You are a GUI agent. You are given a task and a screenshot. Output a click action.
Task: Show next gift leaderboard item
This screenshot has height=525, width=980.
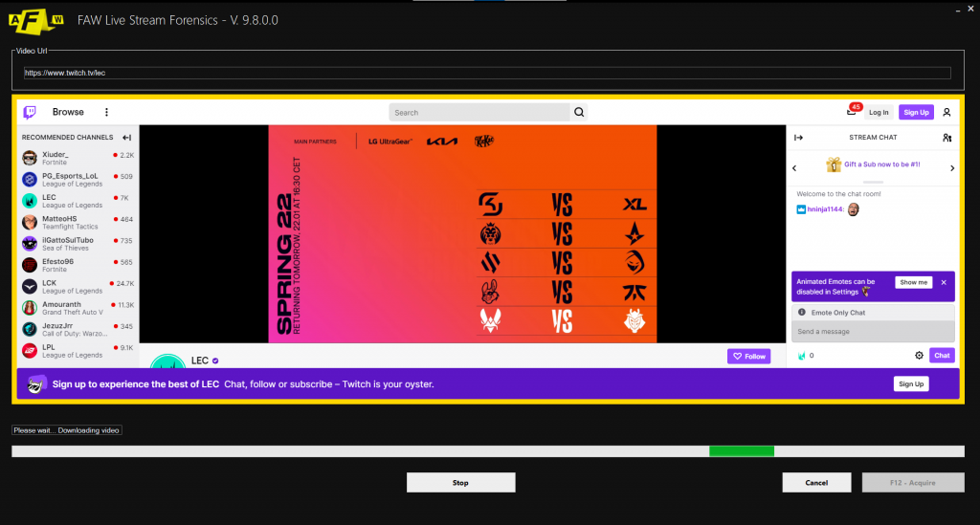coord(952,168)
